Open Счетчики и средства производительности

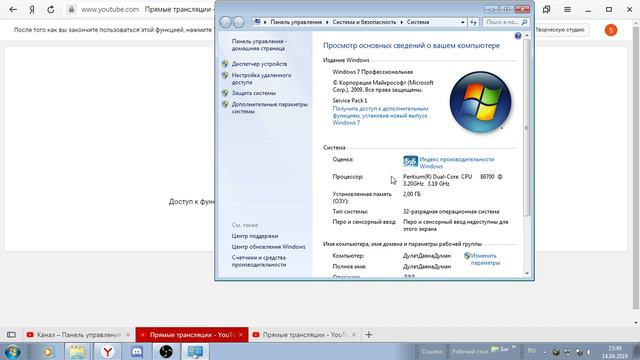tap(259, 261)
